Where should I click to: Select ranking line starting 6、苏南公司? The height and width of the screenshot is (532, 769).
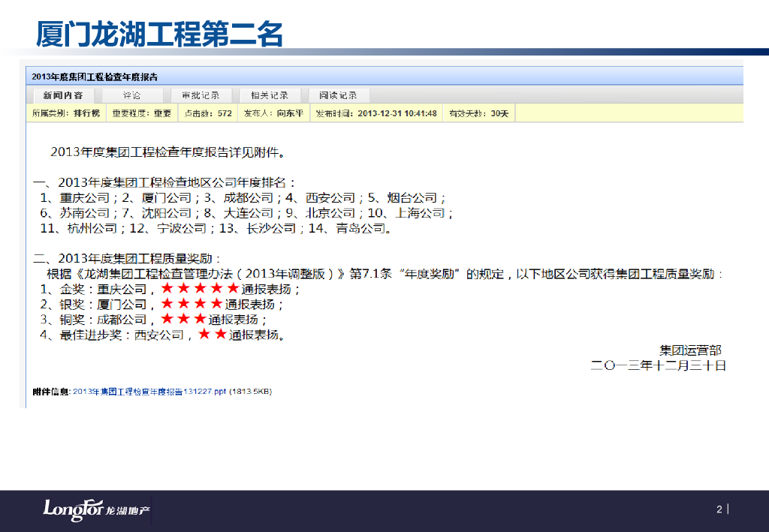[246, 213]
